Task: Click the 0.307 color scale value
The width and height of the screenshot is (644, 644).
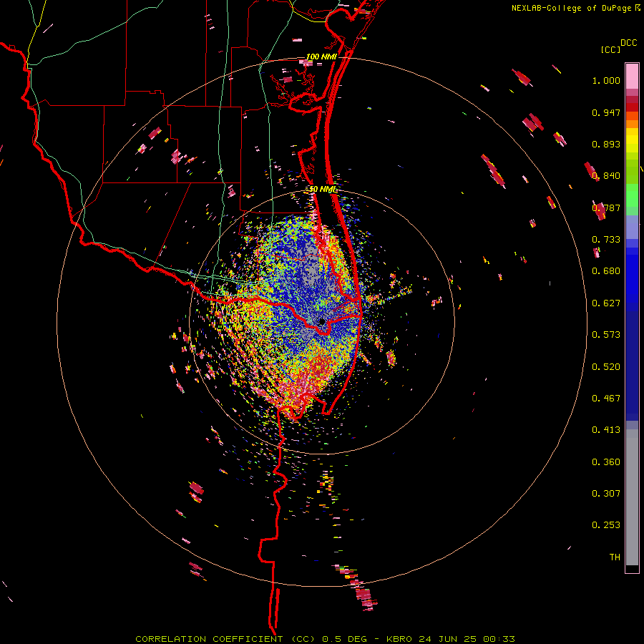Action: (606, 494)
